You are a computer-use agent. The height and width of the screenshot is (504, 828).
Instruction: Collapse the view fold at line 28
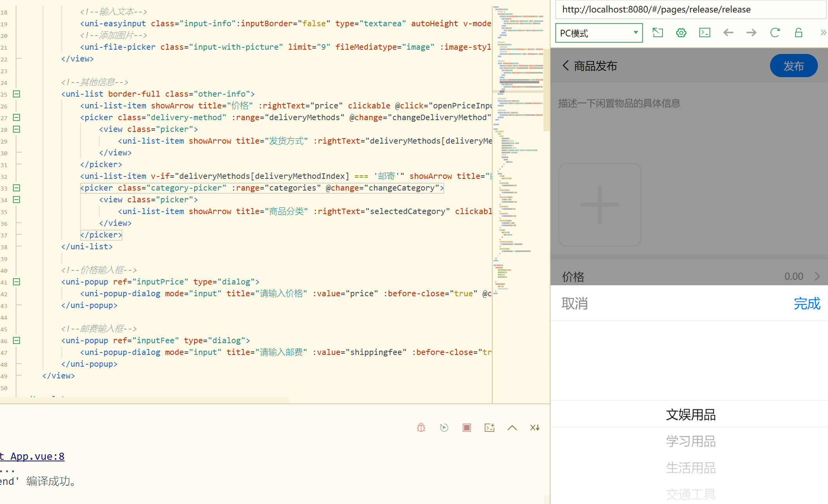[16, 129]
